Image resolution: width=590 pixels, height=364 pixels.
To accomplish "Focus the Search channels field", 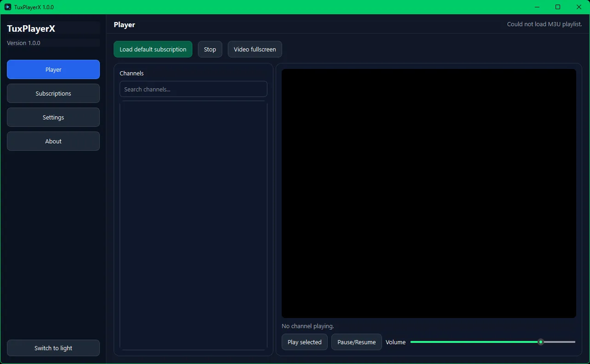I will click(193, 89).
